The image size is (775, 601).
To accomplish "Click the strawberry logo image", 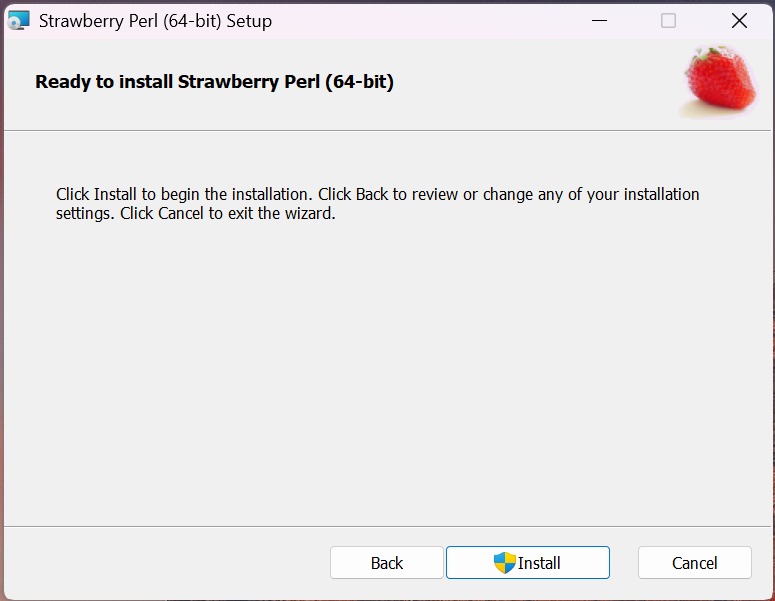I will (x=718, y=82).
